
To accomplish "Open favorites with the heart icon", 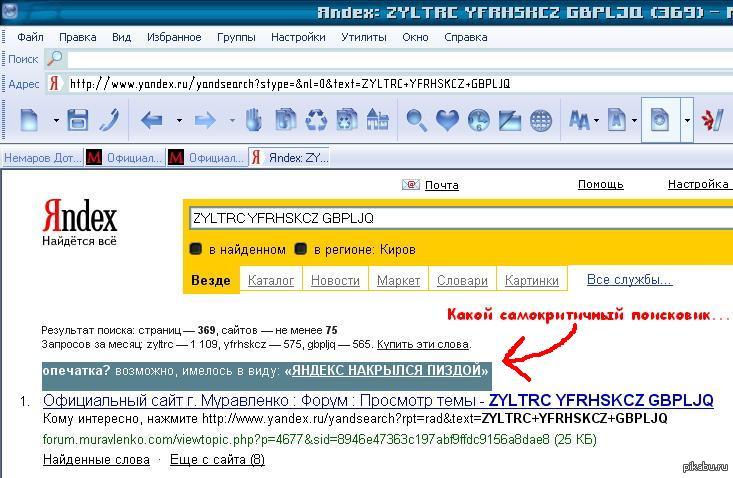I will (x=447, y=121).
